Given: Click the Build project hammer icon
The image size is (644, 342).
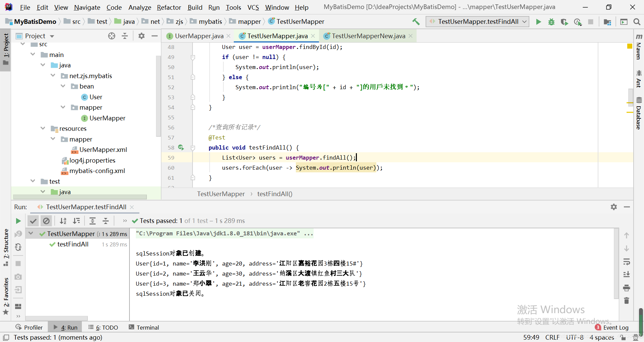Looking at the screenshot, I should coord(416,22).
